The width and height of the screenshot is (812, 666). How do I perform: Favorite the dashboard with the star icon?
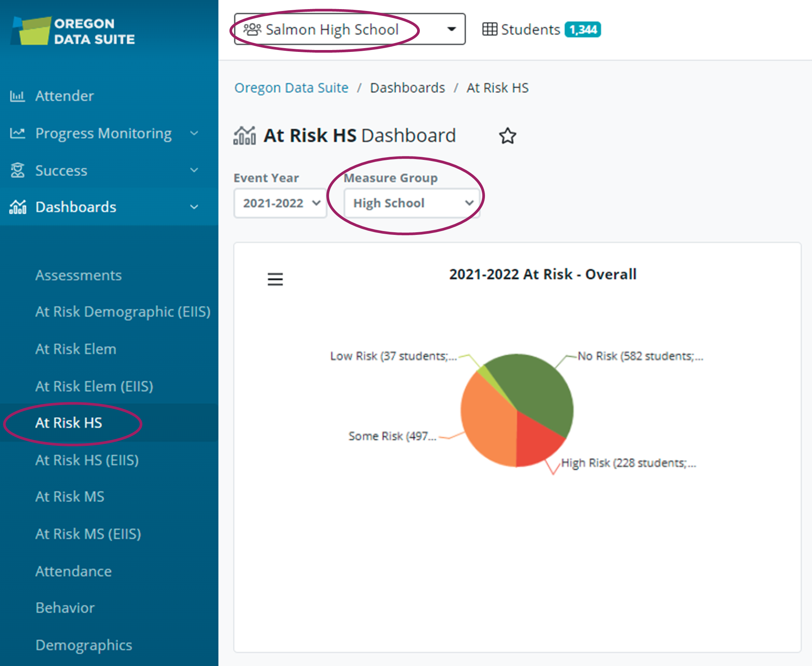point(507,136)
